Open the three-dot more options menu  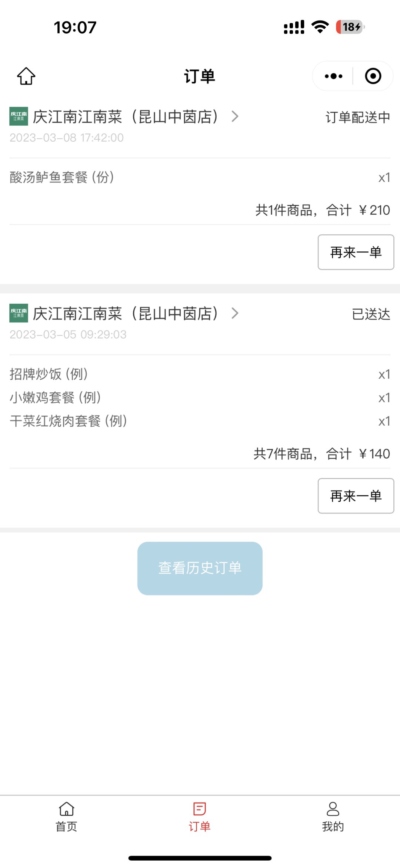tap(333, 76)
